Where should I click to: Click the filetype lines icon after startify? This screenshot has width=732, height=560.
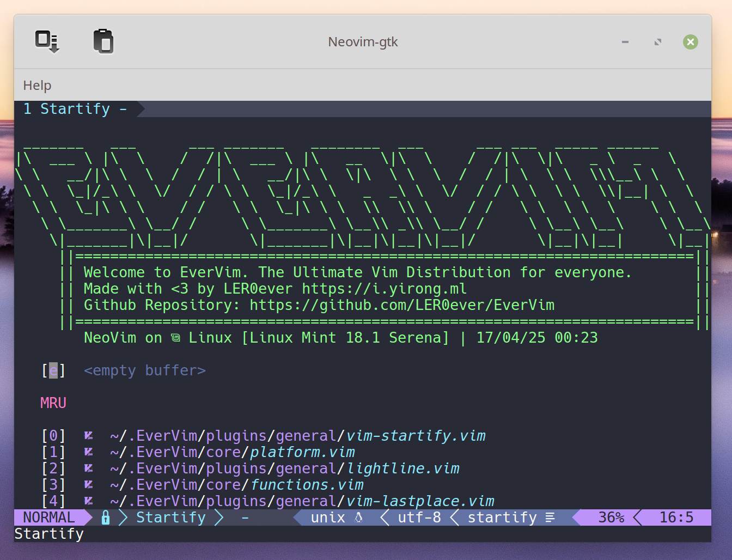550,518
